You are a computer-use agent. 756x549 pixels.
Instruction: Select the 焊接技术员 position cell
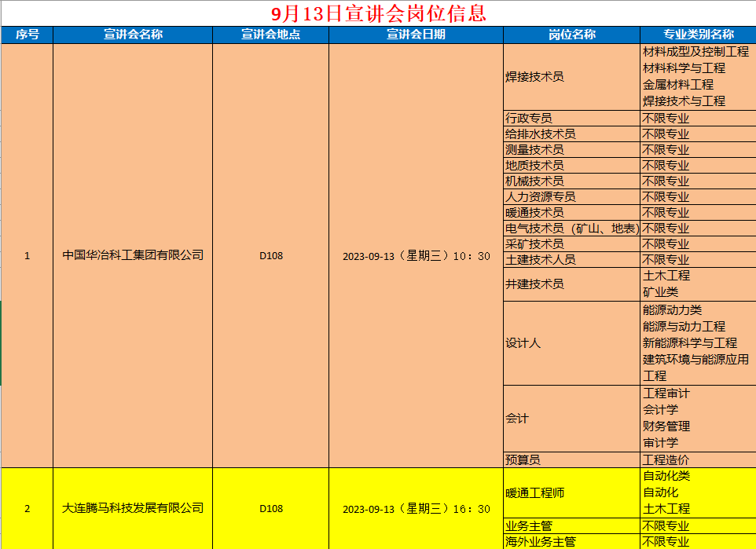click(571, 77)
